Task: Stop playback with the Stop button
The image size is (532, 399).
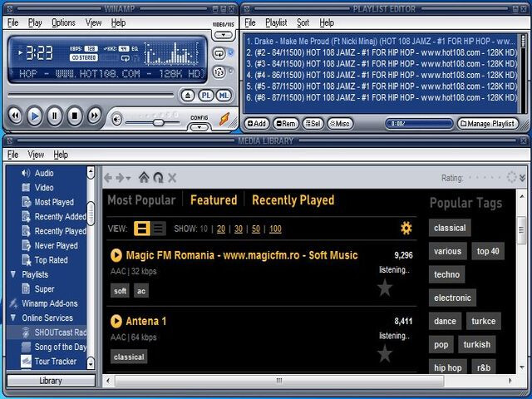Action: pyautogui.click(x=75, y=116)
